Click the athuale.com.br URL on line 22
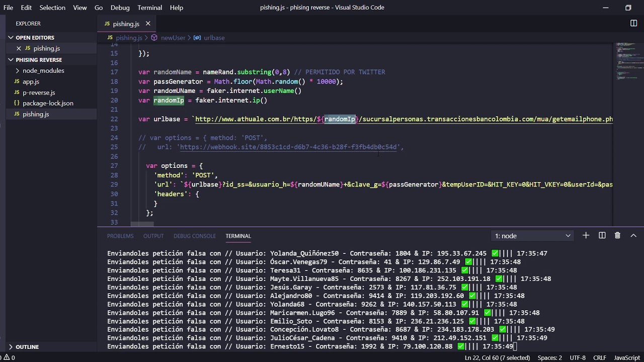Image resolution: width=644 pixels, height=362 pixels. (404, 119)
